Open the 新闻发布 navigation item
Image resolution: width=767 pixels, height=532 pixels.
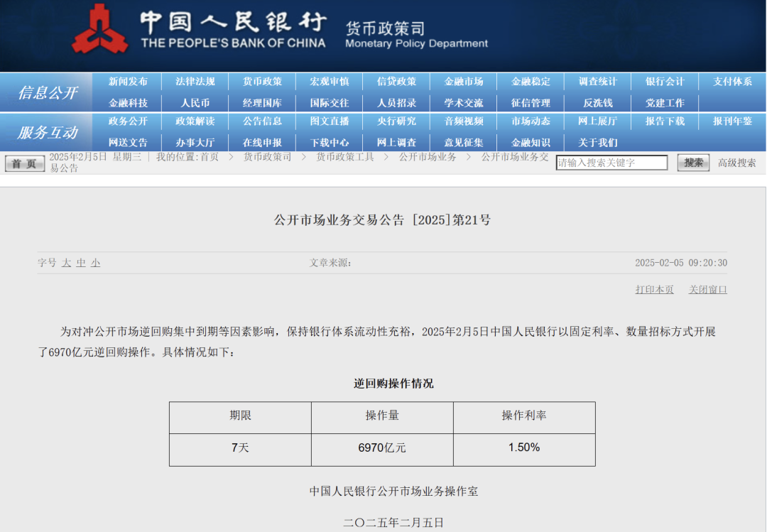click(128, 82)
